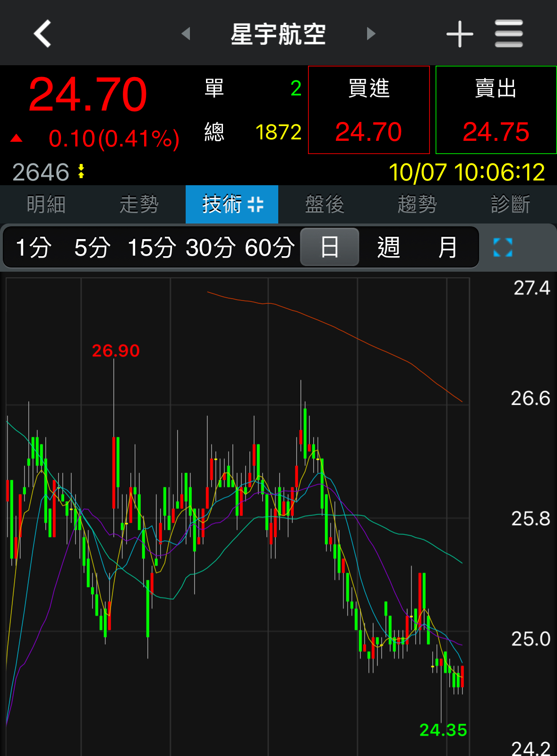
Task: Tap the yellow arrows icon beside 2646
Action: [x=81, y=171]
